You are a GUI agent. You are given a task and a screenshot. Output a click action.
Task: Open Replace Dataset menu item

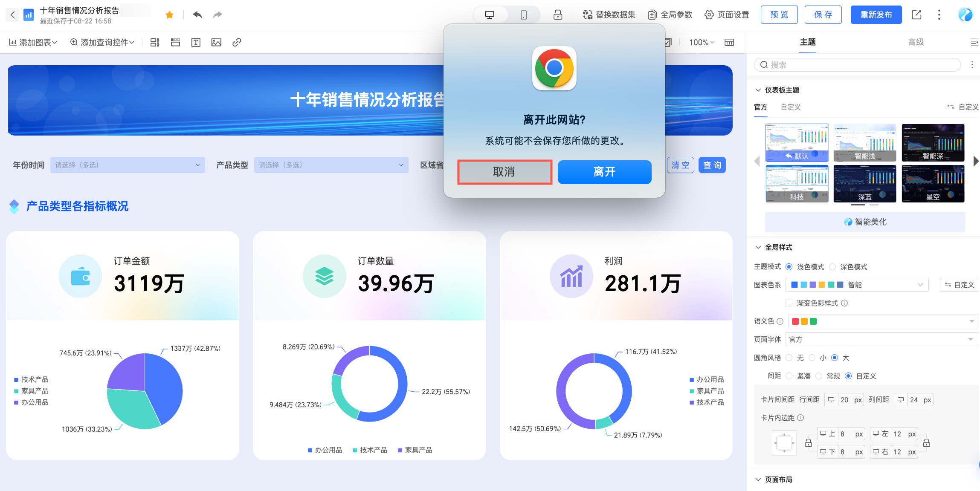609,15
